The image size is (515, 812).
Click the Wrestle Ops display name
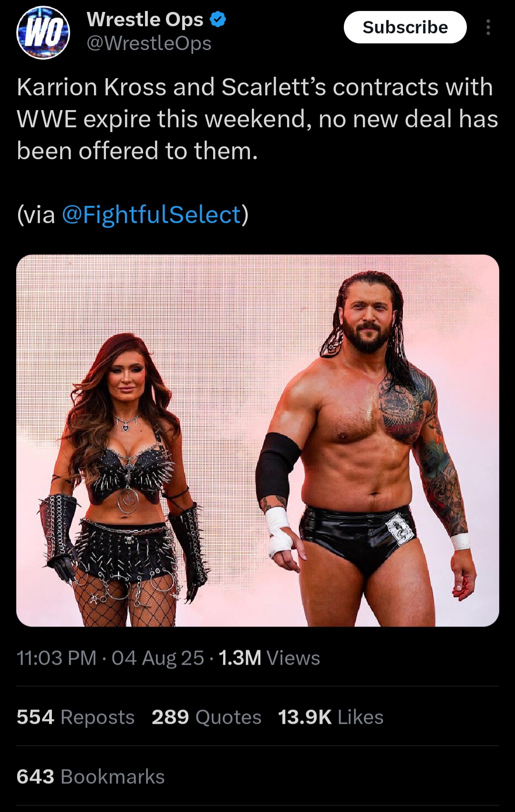145,20
